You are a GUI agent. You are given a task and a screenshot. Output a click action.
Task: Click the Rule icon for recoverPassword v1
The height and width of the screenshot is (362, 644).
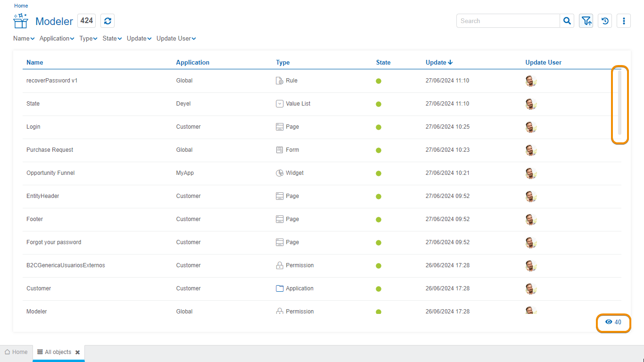(x=280, y=81)
